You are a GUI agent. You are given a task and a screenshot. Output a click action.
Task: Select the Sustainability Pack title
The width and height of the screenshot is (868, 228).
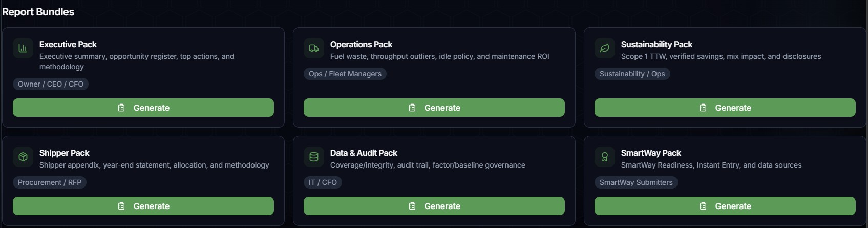point(657,44)
